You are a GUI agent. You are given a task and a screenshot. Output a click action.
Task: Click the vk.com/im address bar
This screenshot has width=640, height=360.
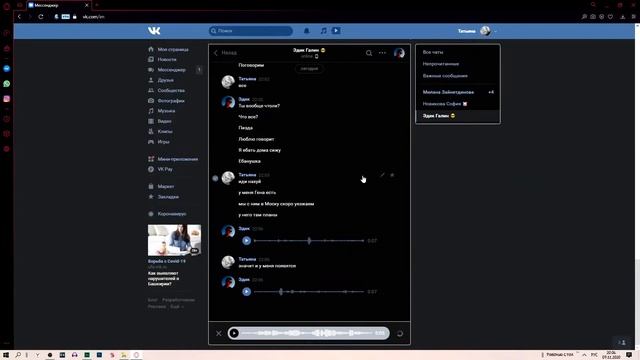coord(93,17)
